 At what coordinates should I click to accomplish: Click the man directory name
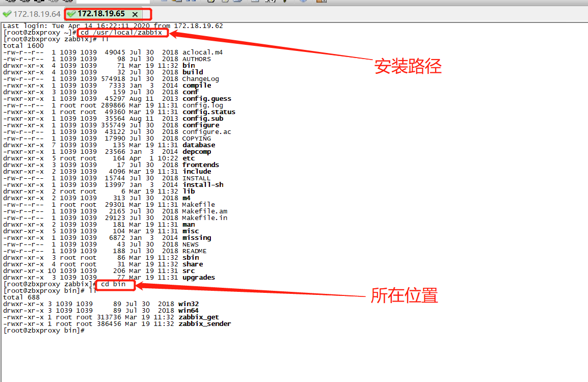click(x=189, y=225)
